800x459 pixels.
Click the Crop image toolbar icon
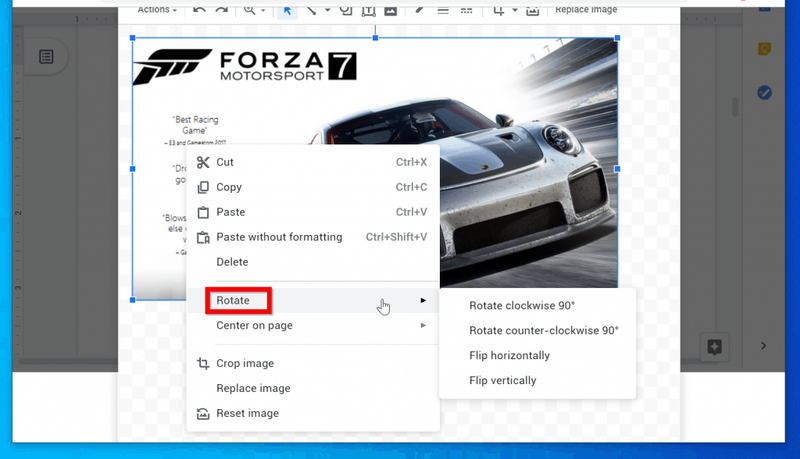(499, 10)
